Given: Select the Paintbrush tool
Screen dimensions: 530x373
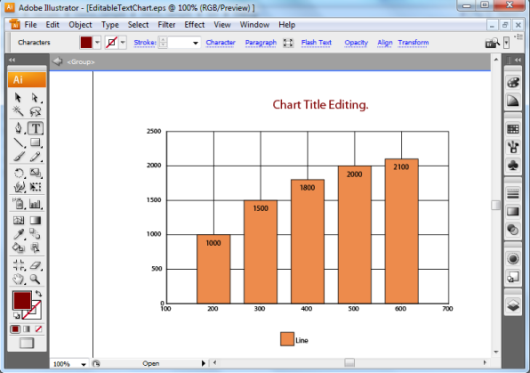Looking at the screenshot, I should [19, 156].
